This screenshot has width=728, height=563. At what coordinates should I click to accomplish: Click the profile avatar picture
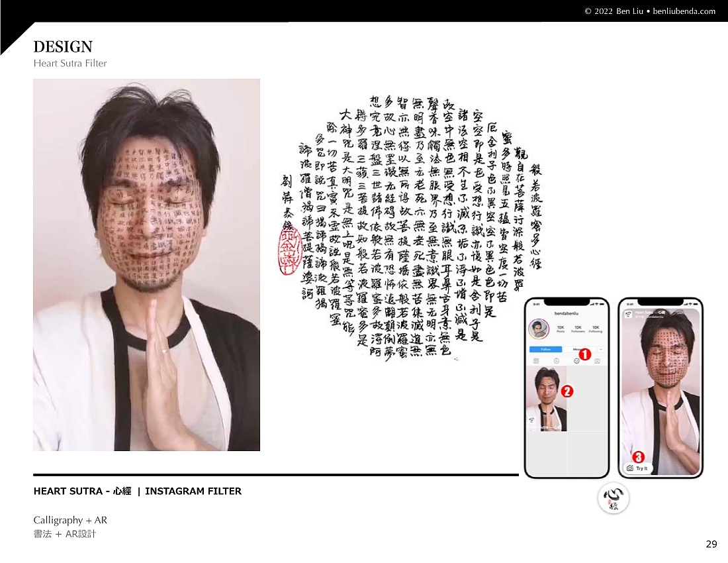[539, 329]
